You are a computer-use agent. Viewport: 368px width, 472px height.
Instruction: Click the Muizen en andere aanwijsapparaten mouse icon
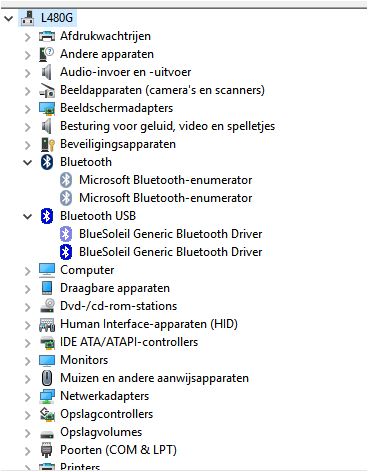[47, 378]
